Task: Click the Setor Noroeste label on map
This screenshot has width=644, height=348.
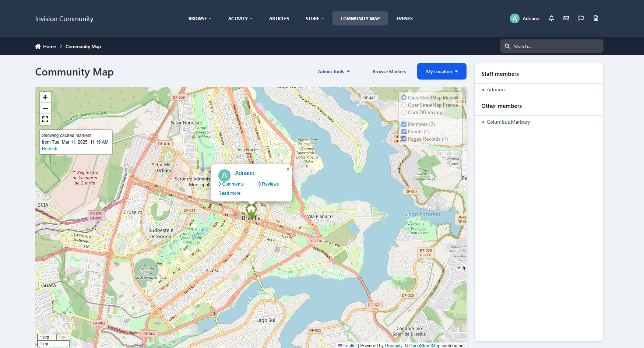Action: tap(186, 123)
